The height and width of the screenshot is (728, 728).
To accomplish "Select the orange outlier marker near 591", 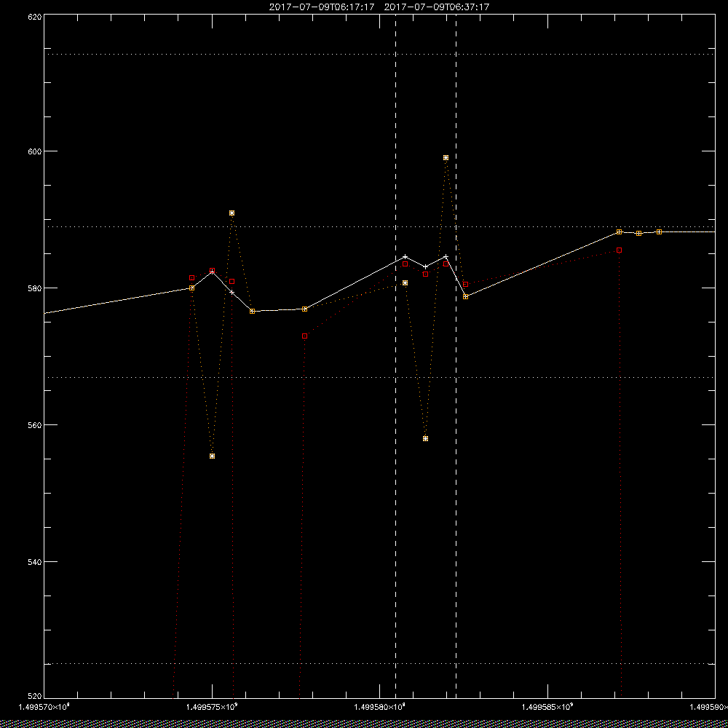I will pyautogui.click(x=232, y=213).
